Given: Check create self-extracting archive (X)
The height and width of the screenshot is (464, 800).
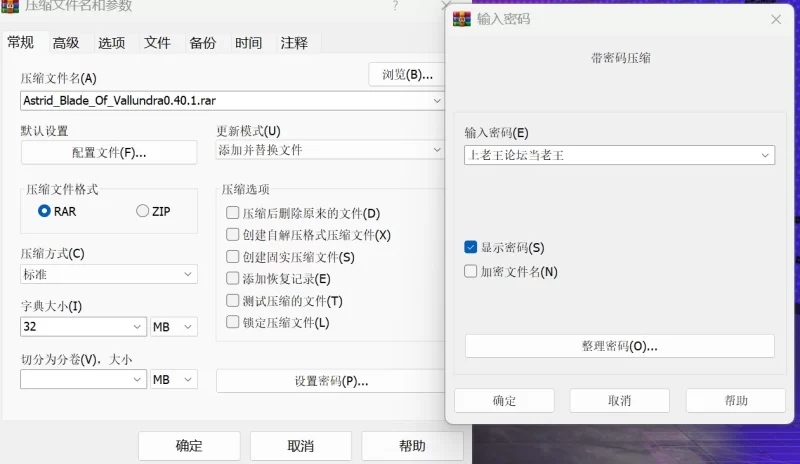Looking at the screenshot, I should coord(232,234).
